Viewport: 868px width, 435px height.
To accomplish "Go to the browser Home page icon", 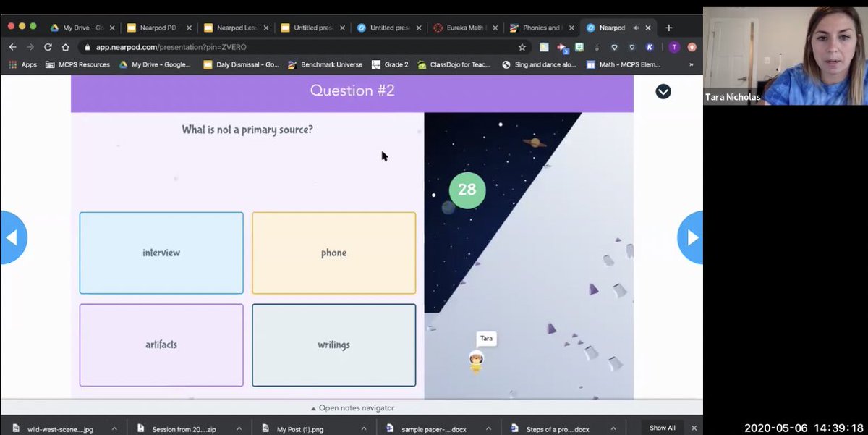I will (65, 47).
